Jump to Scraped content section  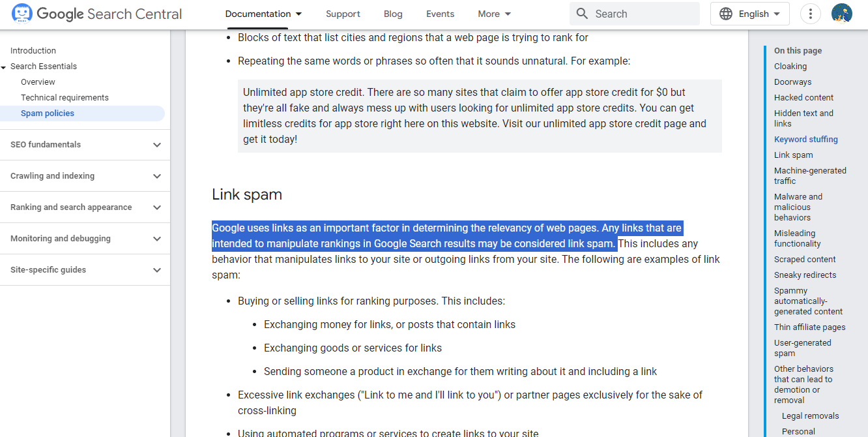tap(805, 260)
